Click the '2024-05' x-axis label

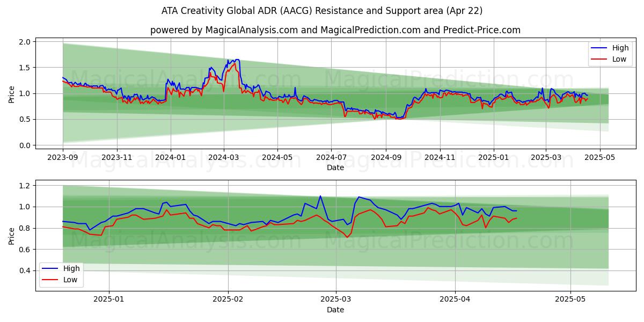pos(277,157)
